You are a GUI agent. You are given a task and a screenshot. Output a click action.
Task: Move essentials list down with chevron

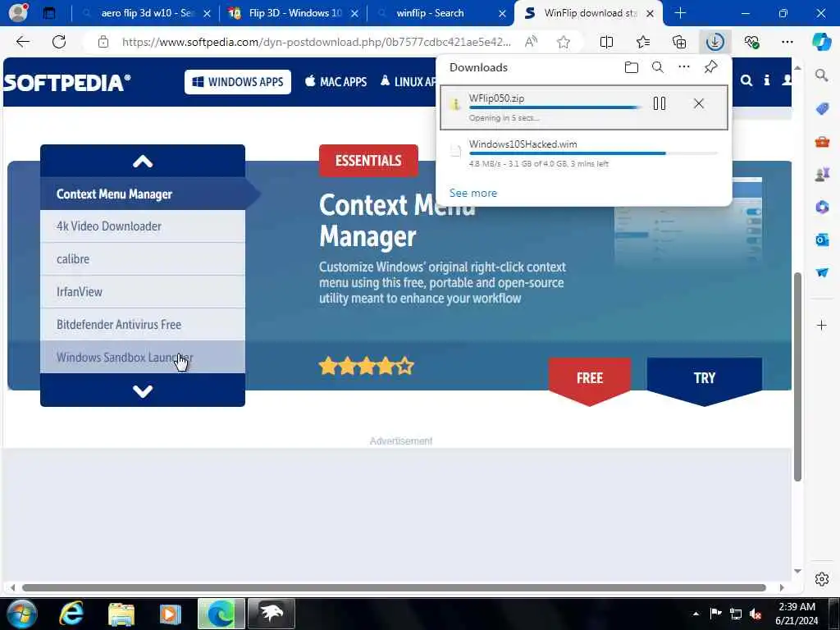coord(143,391)
